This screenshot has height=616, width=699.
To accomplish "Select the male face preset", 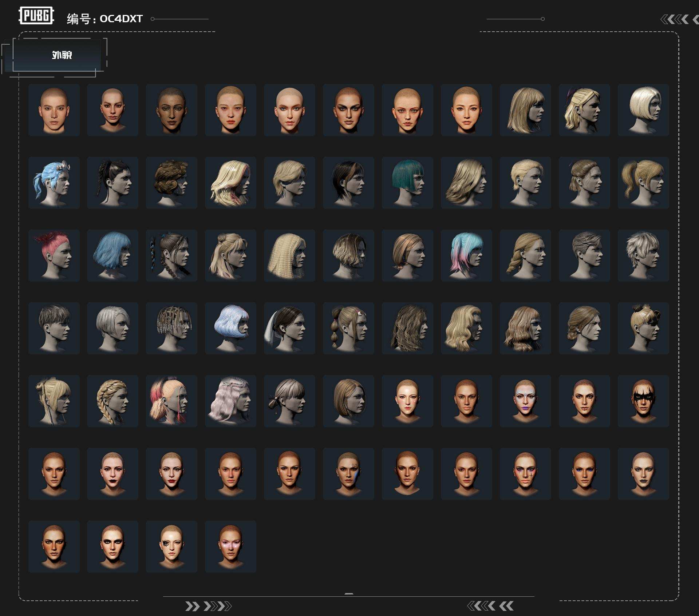I will 54,110.
